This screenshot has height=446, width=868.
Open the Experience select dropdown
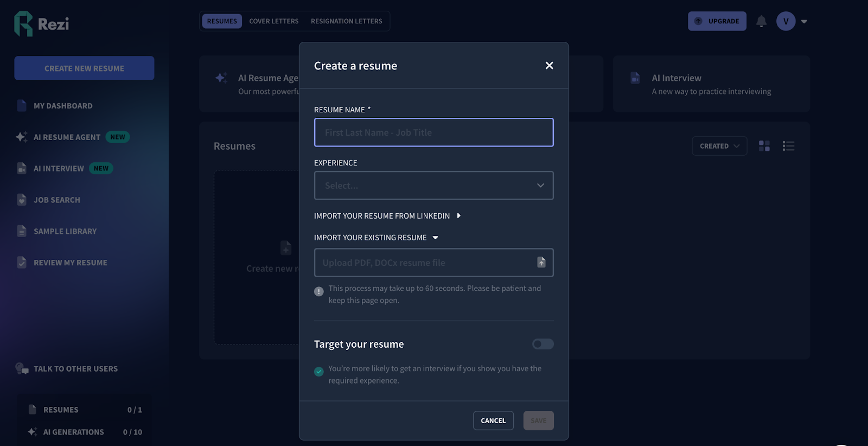433,186
